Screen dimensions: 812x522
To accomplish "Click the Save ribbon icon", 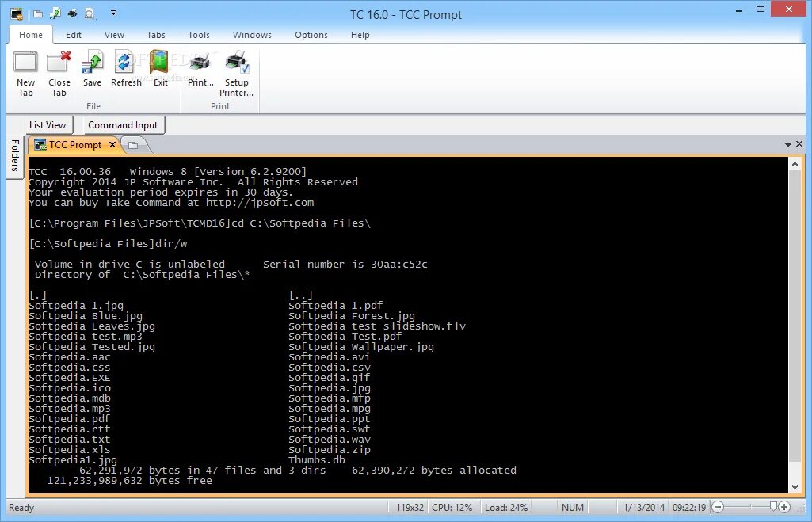I will (92, 68).
